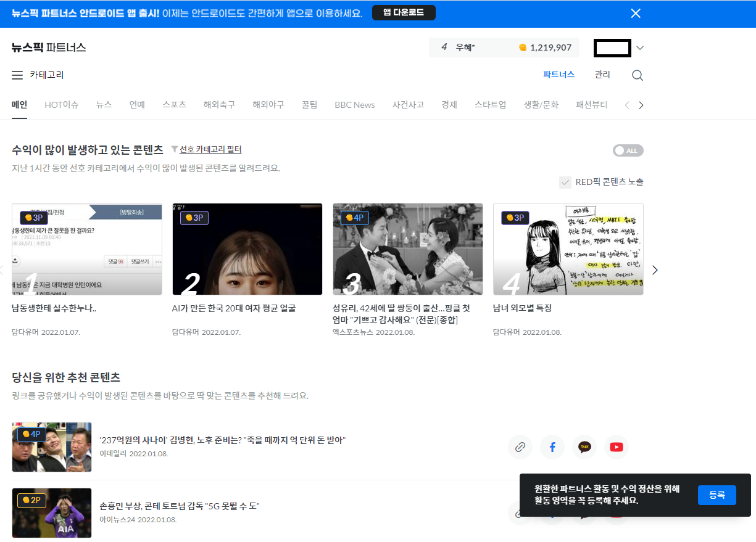Copy link icon for 김병현 article
Screen dimensions: 756x542
tap(520, 447)
